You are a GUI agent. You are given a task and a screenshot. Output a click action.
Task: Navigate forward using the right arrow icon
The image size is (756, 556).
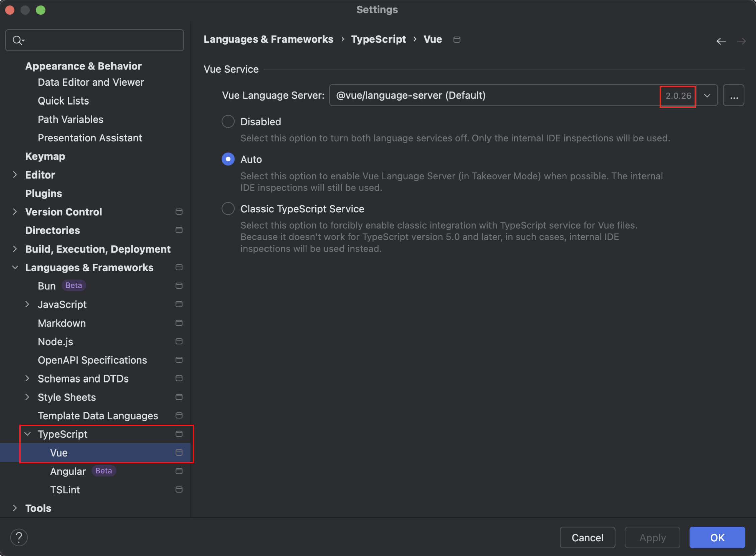tap(741, 41)
